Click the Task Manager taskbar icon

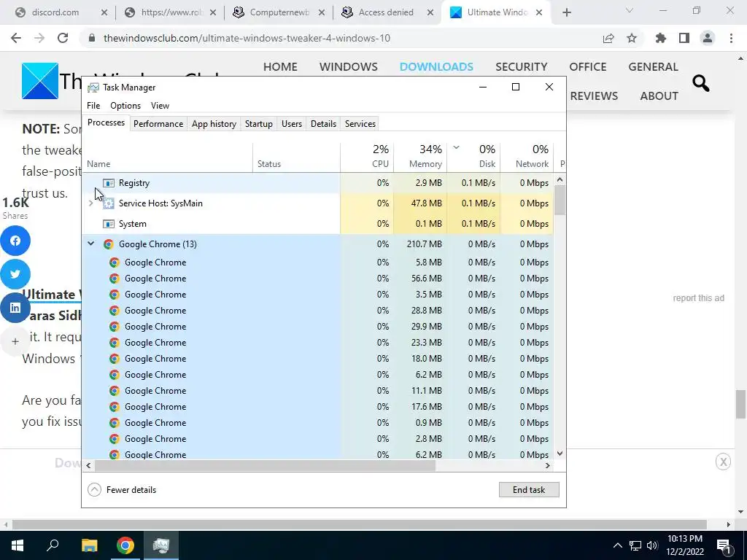point(161,545)
